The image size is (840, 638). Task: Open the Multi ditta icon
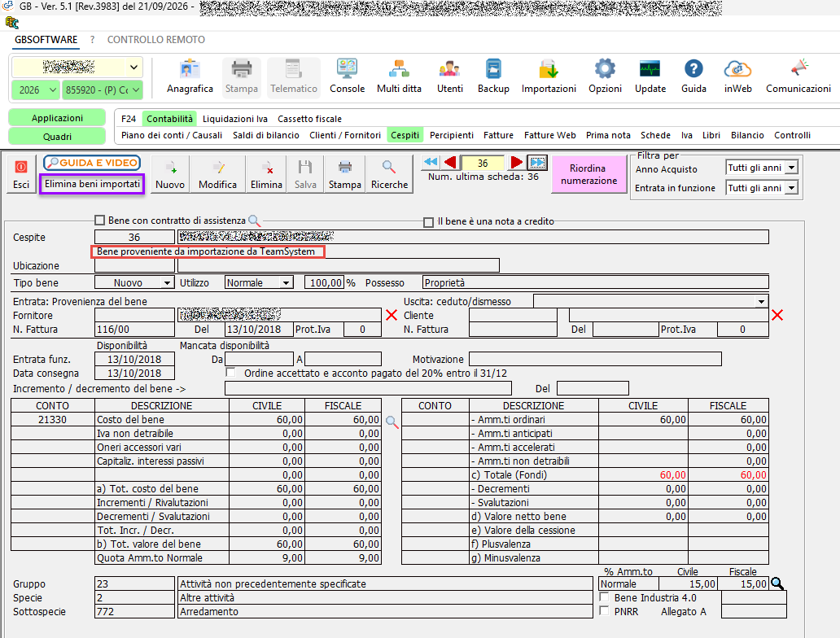point(399,77)
